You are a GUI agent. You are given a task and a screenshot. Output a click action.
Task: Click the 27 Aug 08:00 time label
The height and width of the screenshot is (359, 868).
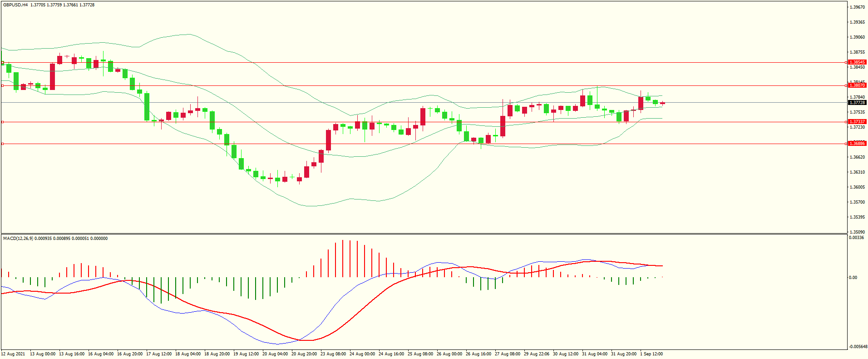508,354
